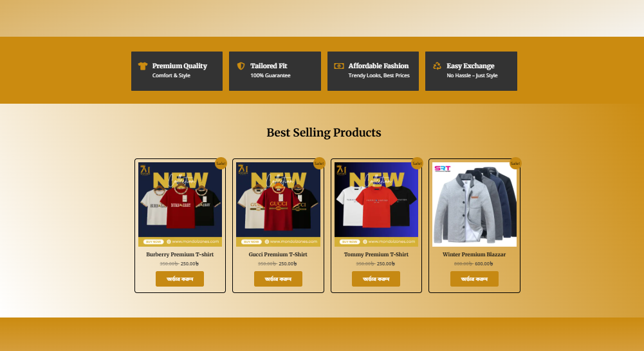Order the Gucci Premium T-Shirt via its order button

(x=278, y=279)
